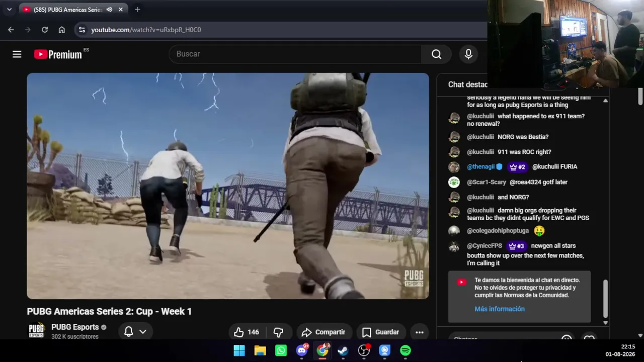644x362 pixels.
Task: Open the blue webcam app in taskbar
Action: click(x=385, y=350)
